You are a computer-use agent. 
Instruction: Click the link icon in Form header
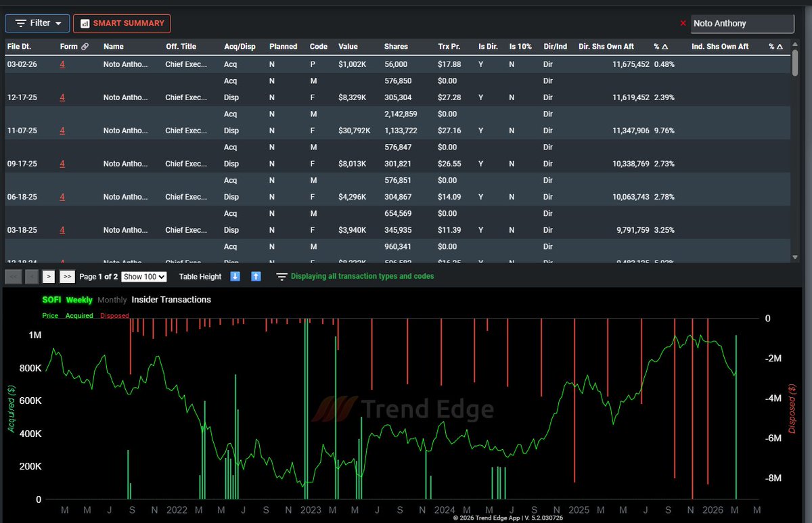85,47
